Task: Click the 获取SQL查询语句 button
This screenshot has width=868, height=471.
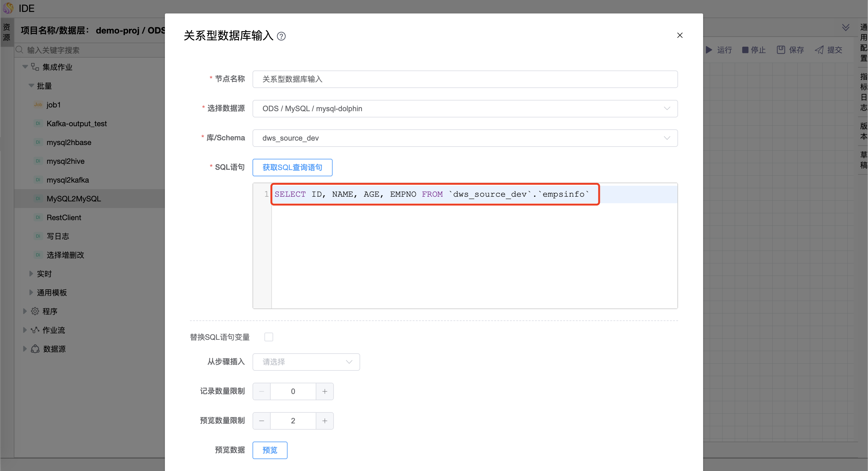Action: point(292,167)
